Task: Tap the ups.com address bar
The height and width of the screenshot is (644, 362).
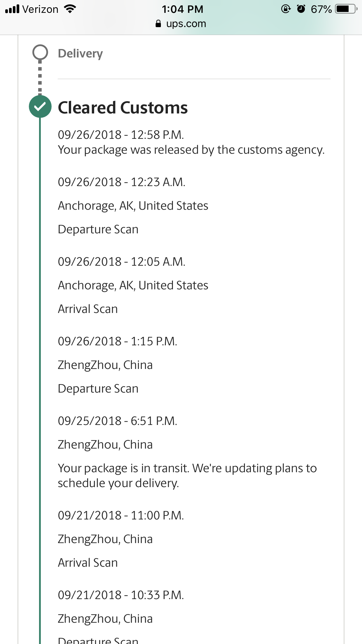Action: point(181,23)
